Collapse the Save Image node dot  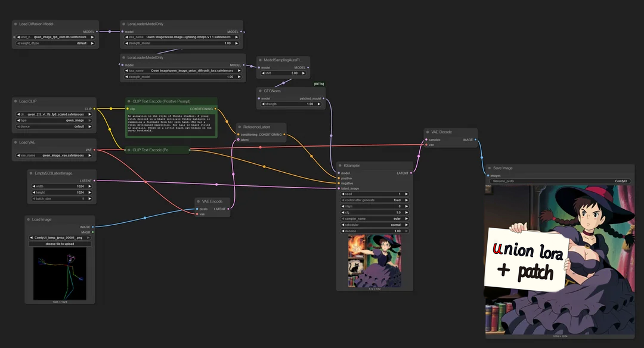pos(489,168)
